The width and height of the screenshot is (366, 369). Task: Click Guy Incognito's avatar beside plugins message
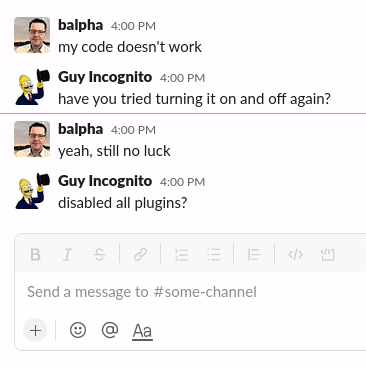coord(32,191)
